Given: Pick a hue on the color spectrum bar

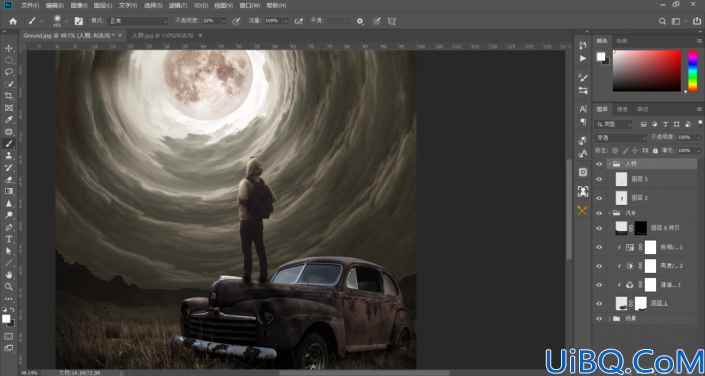Looking at the screenshot, I should pyautogui.click(x=692, y=71).
